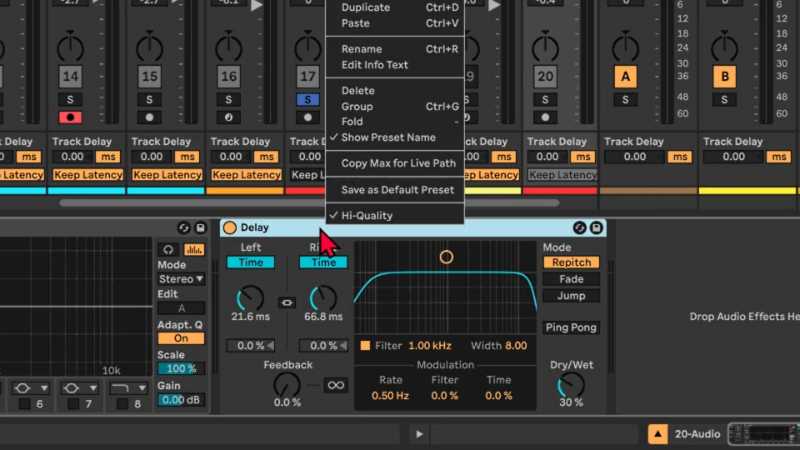Click delay filter frequency handle circle
800x450 pixels.
point(446,257)
